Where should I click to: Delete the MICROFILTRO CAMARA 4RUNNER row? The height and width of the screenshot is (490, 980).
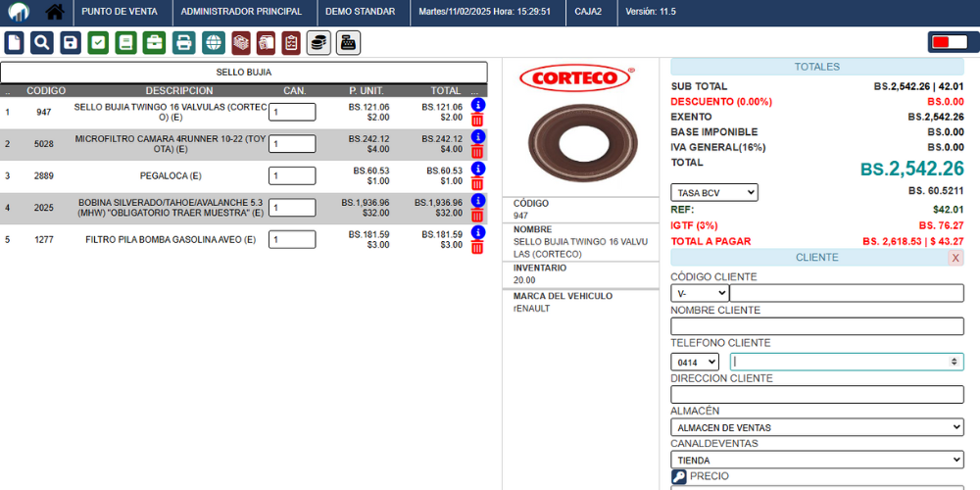pos(477,151)
